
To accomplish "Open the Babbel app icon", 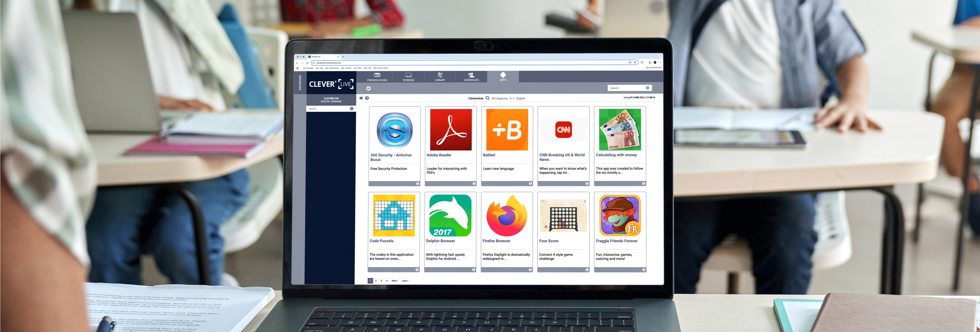I will click(x=507, y=130).
